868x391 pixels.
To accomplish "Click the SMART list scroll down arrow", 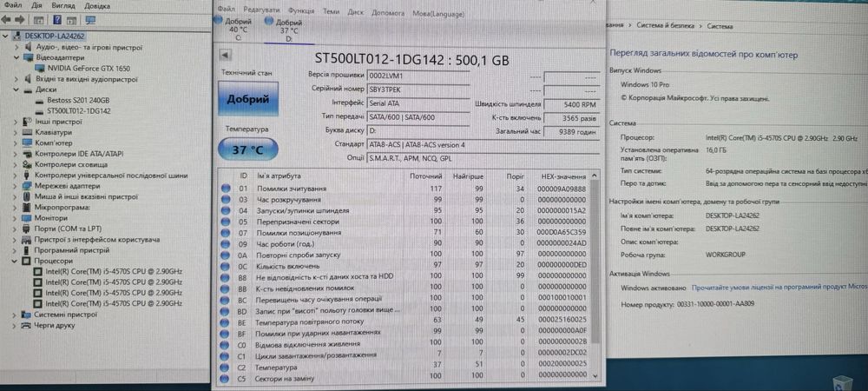I will 595,375.
